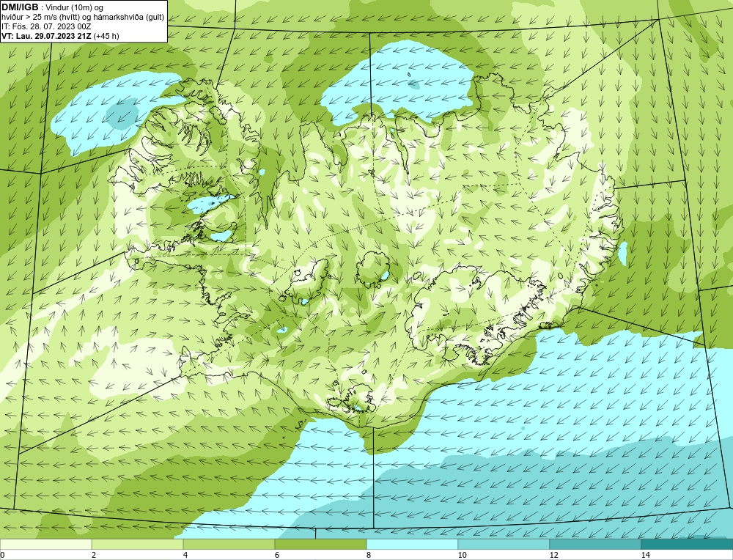Click the 12–14 m/s darker teal legend swatch

[595, 544]
